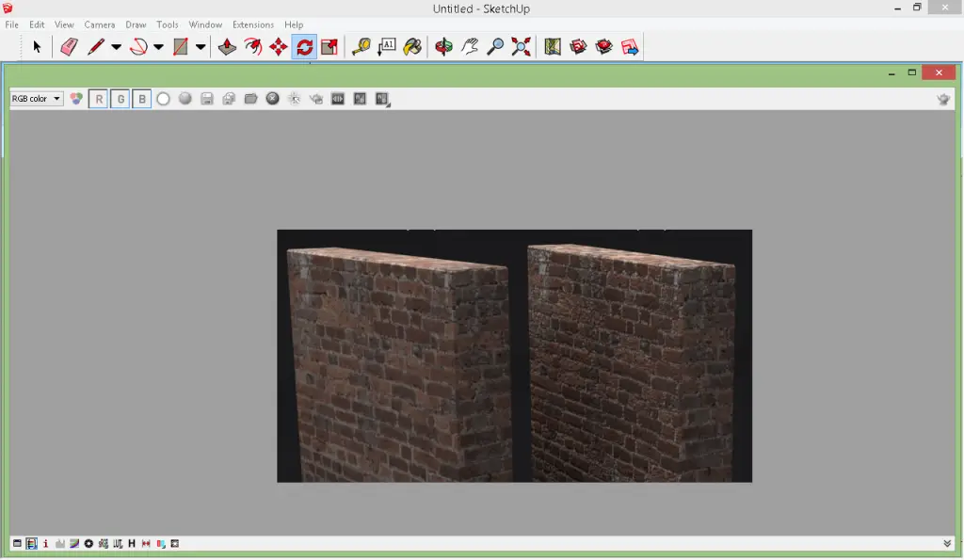Activate the Paint Bucket tool
Image resolution: width=964 pixels, height=560 pixels.
(x=411, y=45)
